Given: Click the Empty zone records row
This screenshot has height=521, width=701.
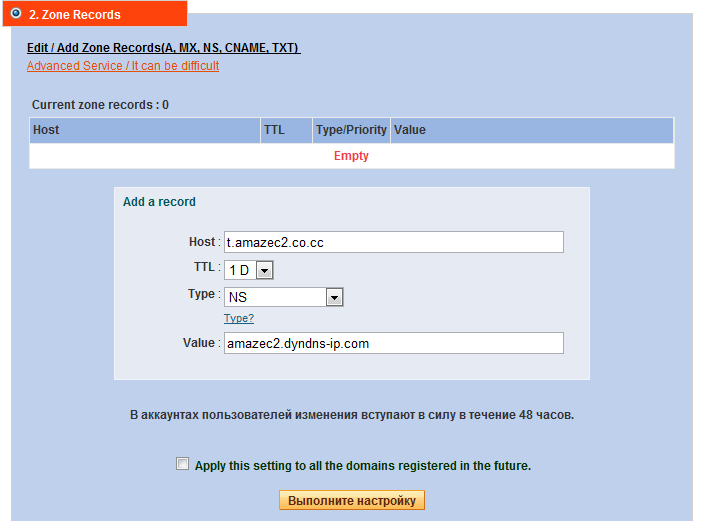Looking at the screenshot, I should pyautogui.click(x=351, y=156).
